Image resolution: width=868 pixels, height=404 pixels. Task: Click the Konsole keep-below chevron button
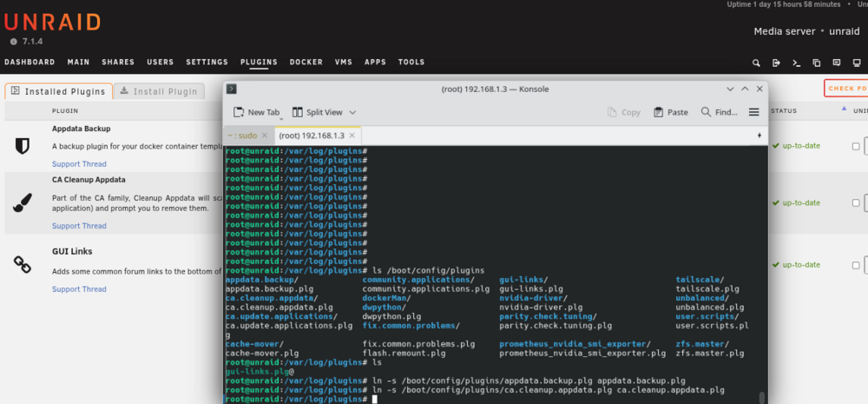point(731,89)
